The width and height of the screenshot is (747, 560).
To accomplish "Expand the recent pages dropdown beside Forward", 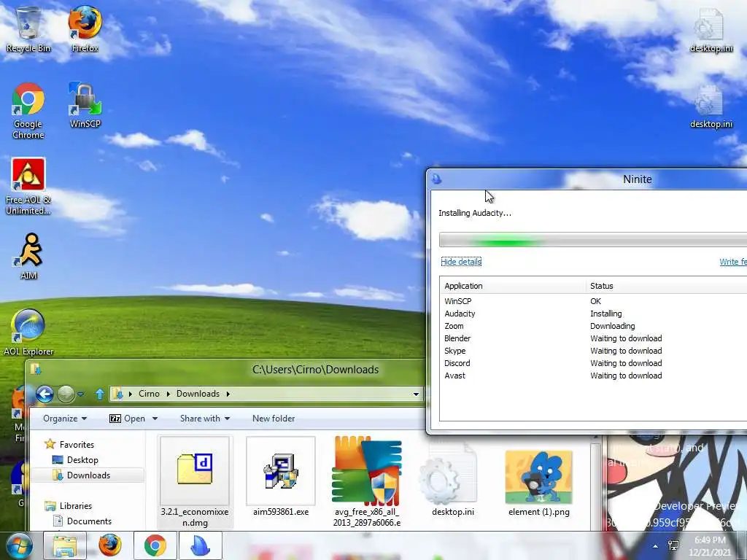I will tap(80, 394).
